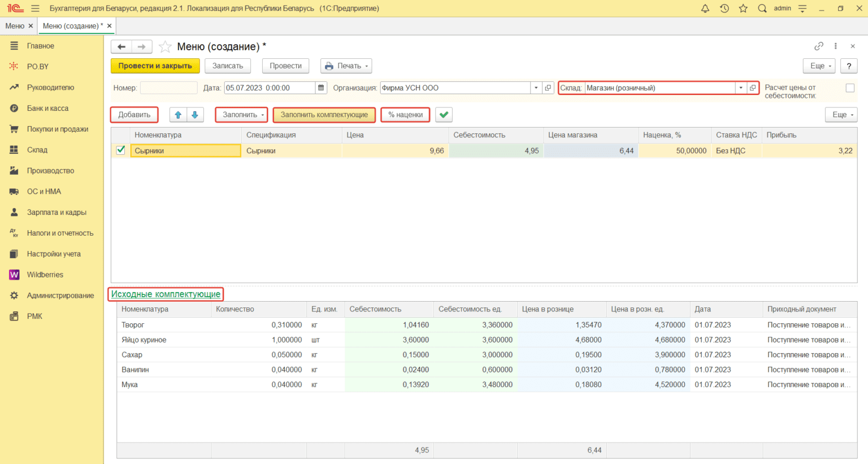Expand the Заполнить dropdown button

(x=241, y=115)
